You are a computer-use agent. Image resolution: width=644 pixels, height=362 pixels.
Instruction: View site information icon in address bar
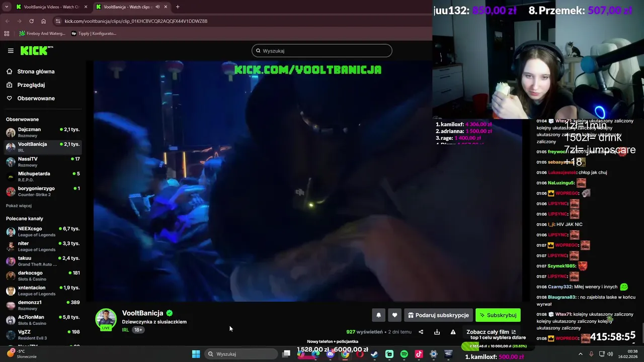point(58,21)
